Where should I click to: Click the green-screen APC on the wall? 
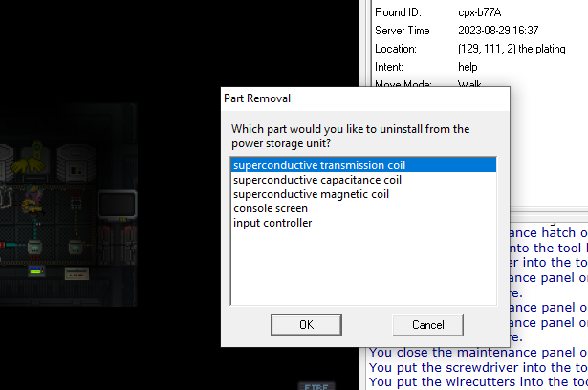[36, 271]
